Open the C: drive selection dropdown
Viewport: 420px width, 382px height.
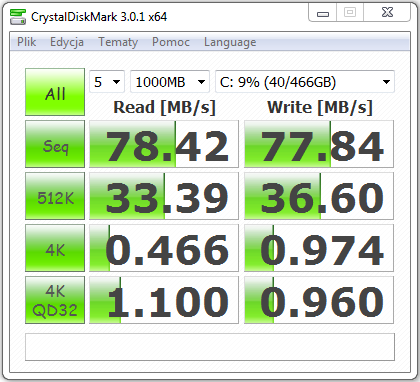(305, 81)
